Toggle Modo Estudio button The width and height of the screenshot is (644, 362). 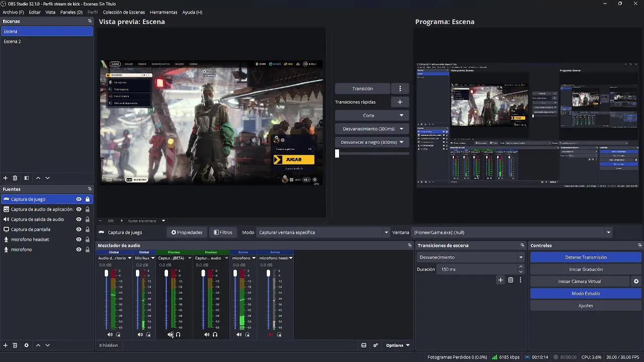(586, 294)
